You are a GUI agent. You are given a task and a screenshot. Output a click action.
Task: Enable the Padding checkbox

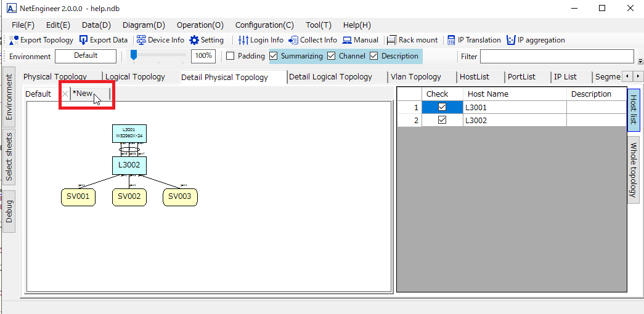230,56
